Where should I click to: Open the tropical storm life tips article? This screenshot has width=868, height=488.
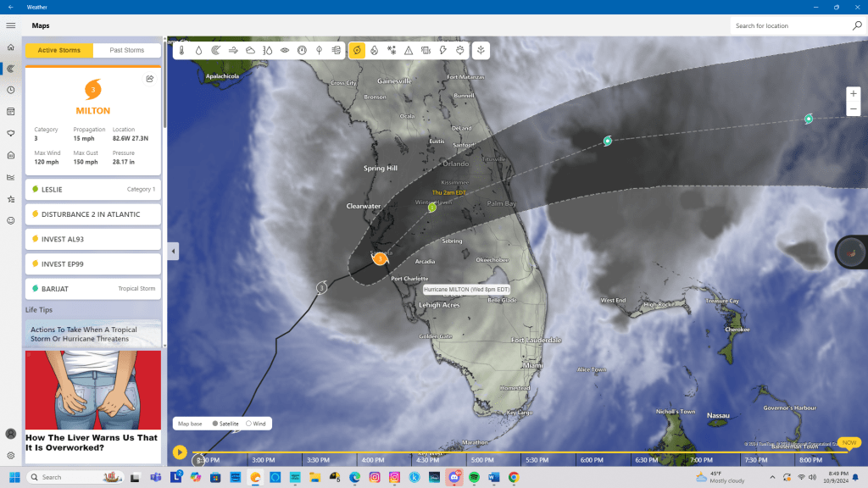[x=93, y=334]
